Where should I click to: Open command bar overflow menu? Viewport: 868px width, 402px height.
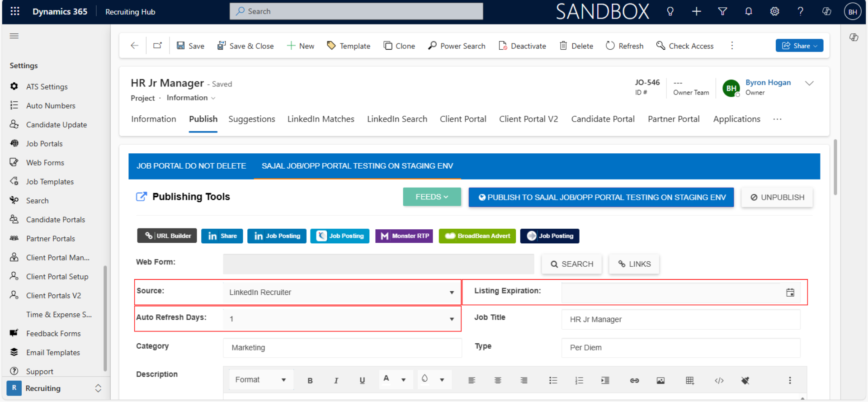coord(732,46)
